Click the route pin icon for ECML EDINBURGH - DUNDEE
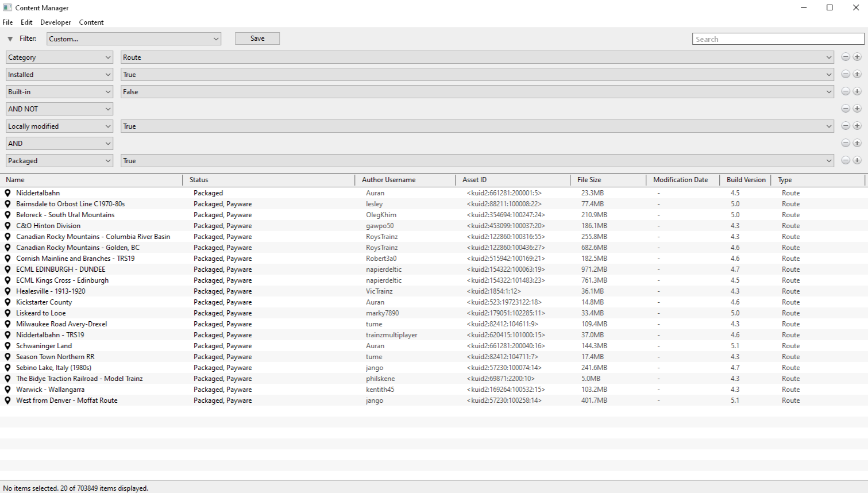This screenshot has height=493, width=868. pos(7,269)
